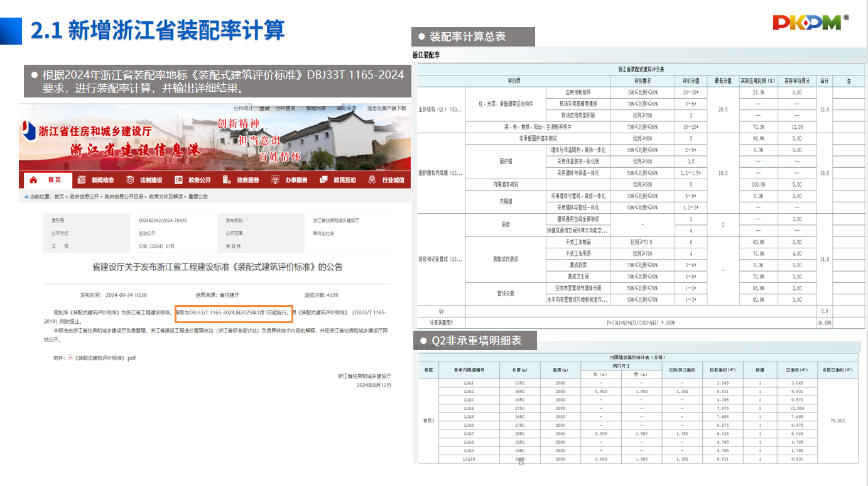868x486 pixels.
Task: Click the 辅助阅读 link
Action: coord(346,108)
